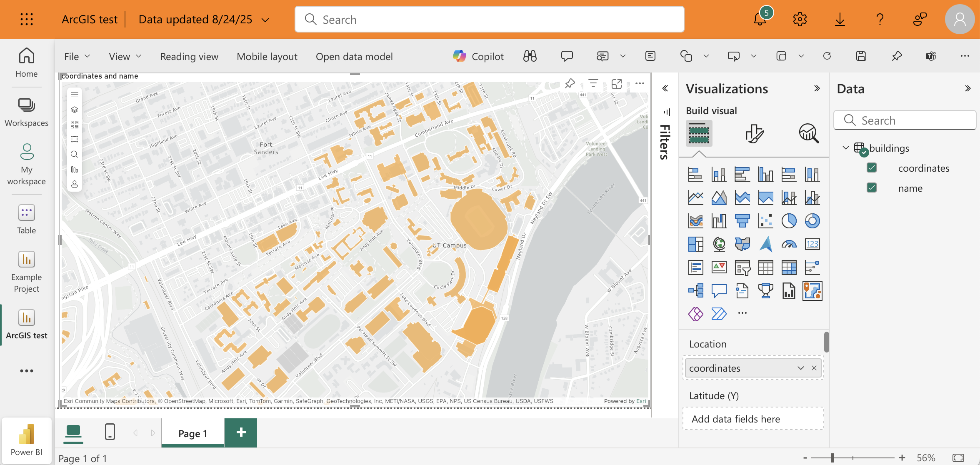Select the card visual with 123

click(x=812, y=244)
